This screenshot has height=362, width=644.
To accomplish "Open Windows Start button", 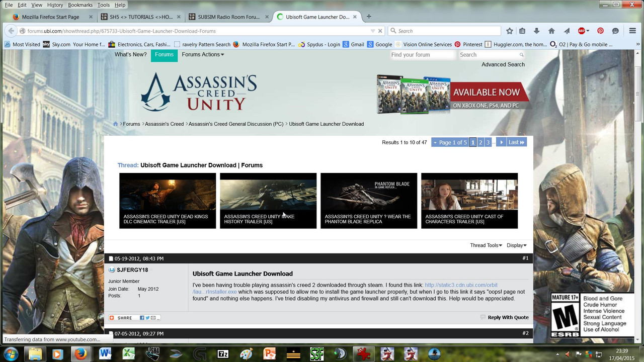I will coord(11,353).
